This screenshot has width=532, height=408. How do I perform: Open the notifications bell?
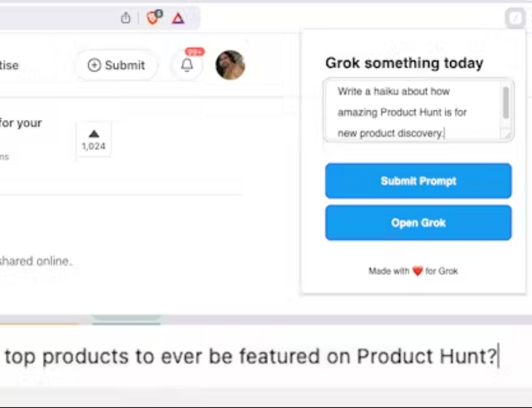[x=187, y=65]
